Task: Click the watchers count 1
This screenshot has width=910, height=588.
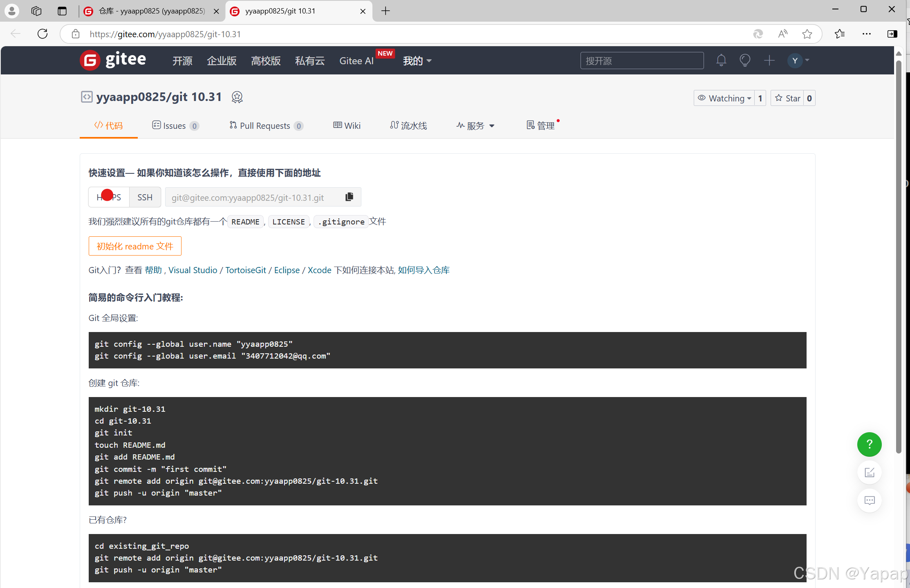Action: (760, 98)
